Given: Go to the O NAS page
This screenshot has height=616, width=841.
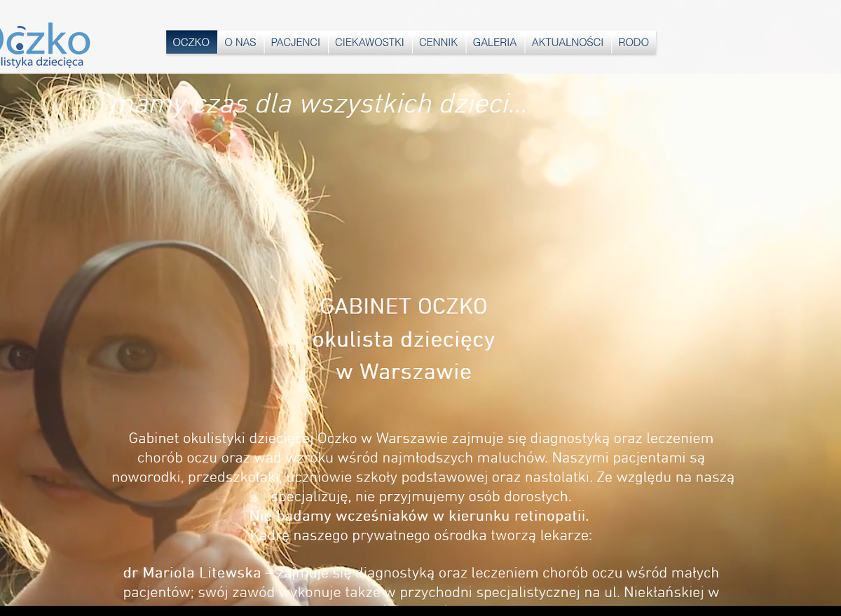Looking at the screenshot, I should point(240,42).
